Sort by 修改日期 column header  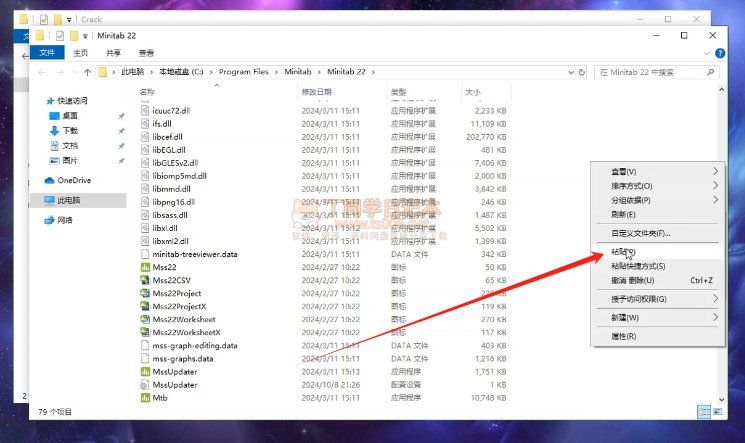(x=316, y=92)
